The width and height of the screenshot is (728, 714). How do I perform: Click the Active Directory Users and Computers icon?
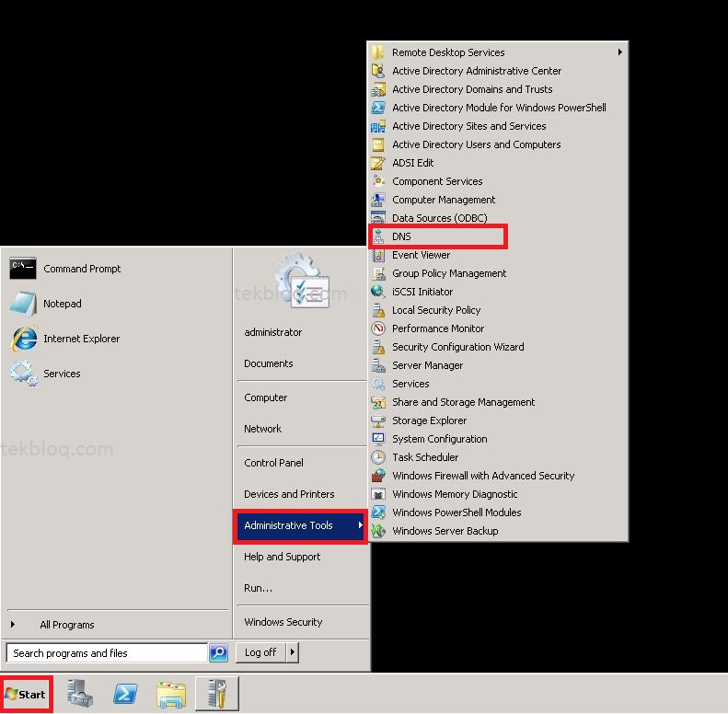point(378,144)
